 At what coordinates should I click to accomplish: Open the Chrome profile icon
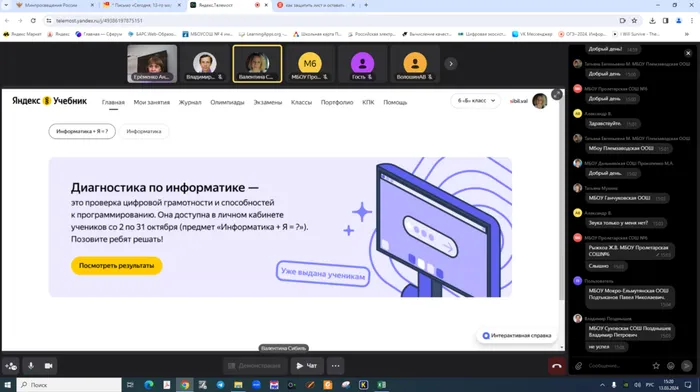point(679,21)
